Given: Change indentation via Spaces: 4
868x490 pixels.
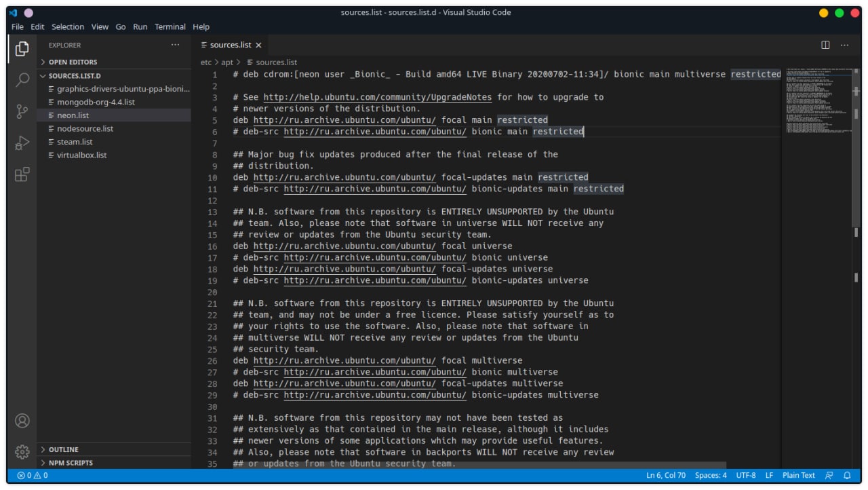Looking at the screenshot, I should pyautogui.click(x=711, y=476).
